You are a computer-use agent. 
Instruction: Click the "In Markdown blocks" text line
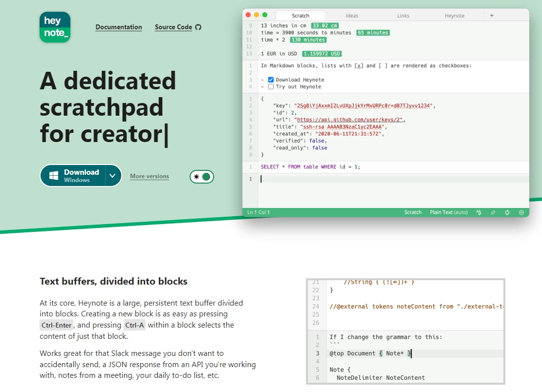click(366, 65)
